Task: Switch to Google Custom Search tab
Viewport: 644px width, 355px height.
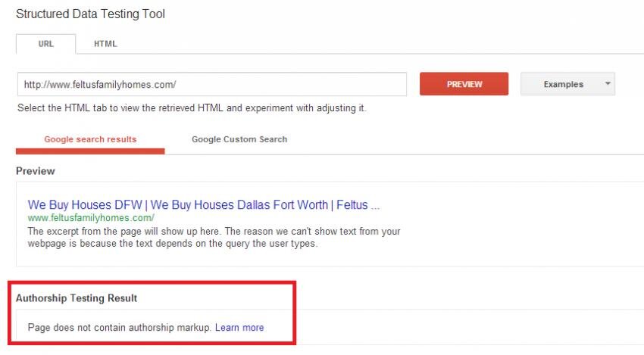Action: tap(239, 139)
